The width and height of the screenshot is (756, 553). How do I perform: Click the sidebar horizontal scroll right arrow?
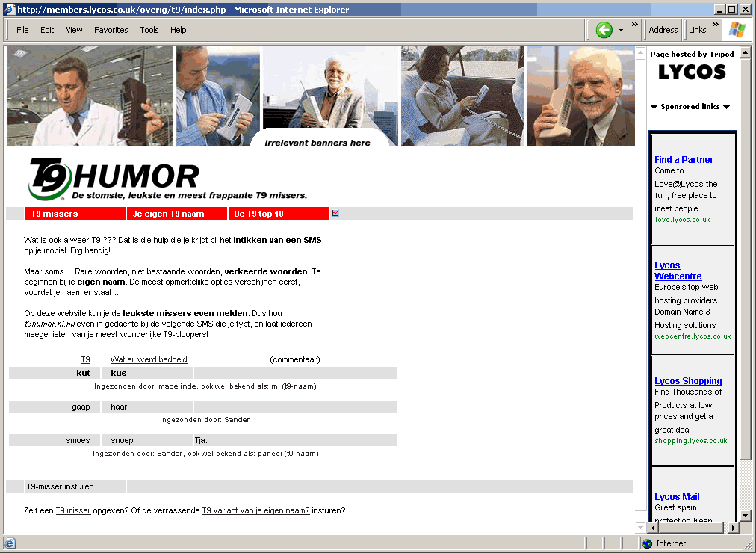pos(734,528)
